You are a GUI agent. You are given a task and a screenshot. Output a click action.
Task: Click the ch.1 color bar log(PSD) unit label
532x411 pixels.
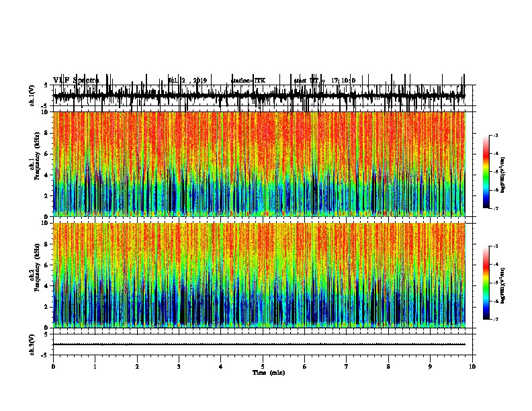(x=503, y=175)
